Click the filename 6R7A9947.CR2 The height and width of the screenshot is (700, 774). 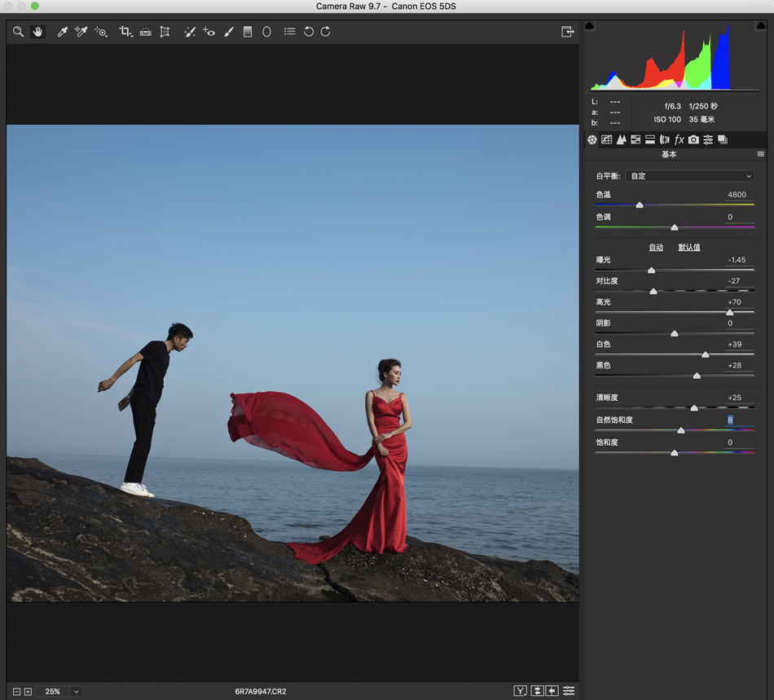point(261,692)
